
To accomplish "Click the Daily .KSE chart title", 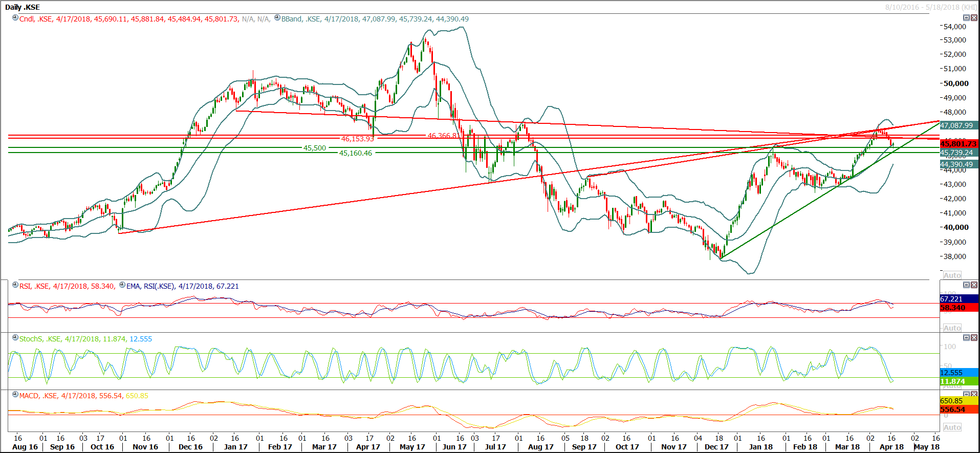I will click(23, 7).
